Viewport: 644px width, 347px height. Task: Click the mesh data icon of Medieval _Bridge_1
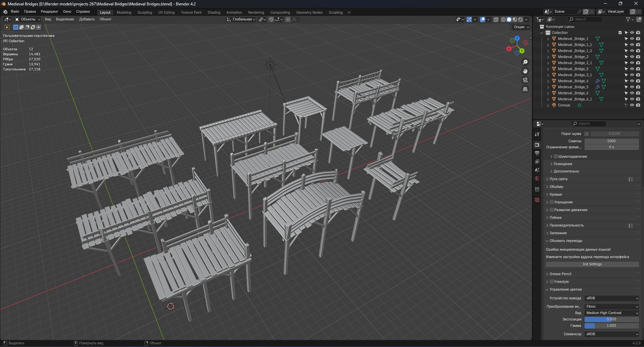[598, 39]
